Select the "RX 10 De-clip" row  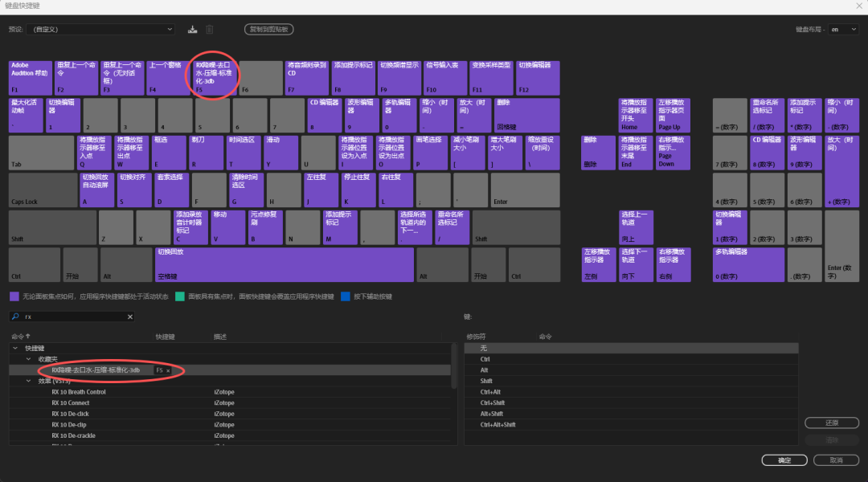click(230, 424)
